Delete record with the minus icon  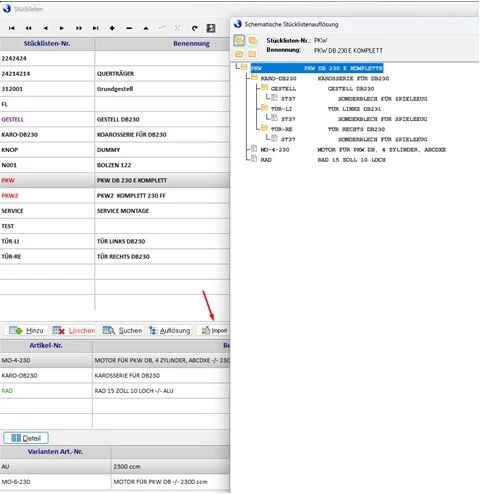click(129, 28)
